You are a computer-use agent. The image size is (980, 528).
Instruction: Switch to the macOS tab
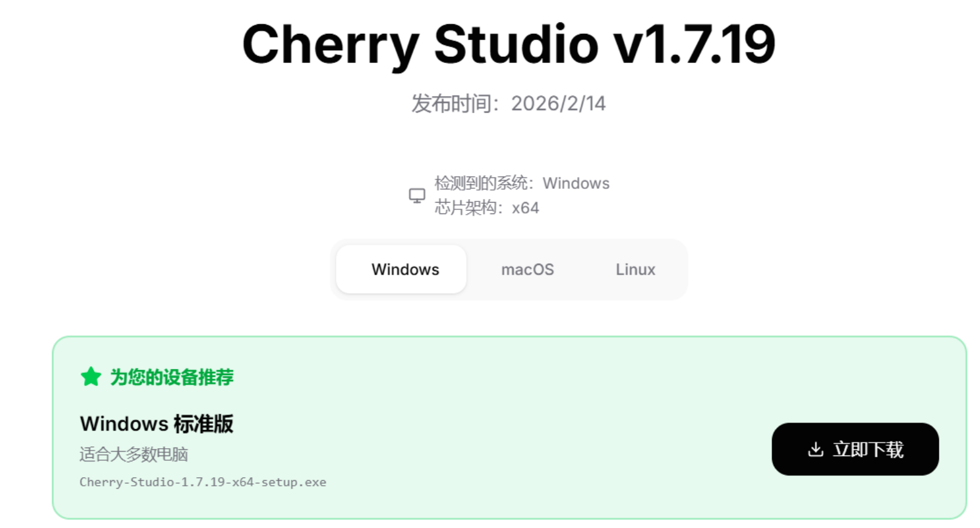(x=528, y=269)
